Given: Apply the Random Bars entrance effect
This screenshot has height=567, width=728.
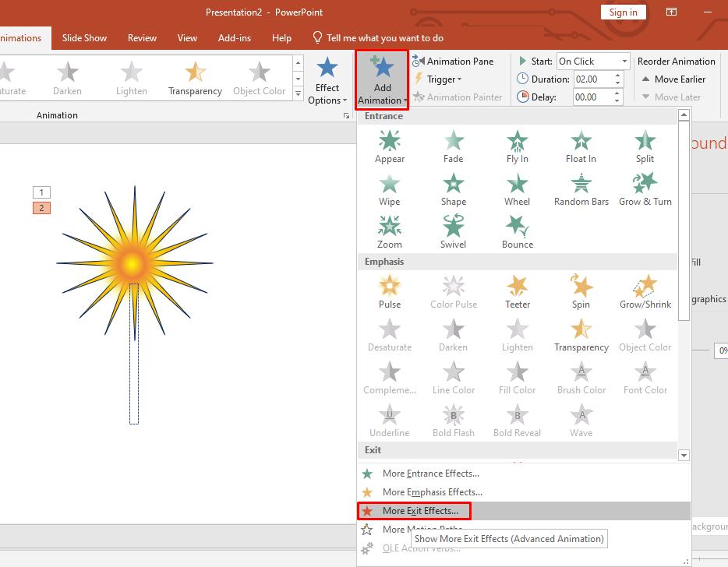Looking at the screenshot, I should [581, 188].
